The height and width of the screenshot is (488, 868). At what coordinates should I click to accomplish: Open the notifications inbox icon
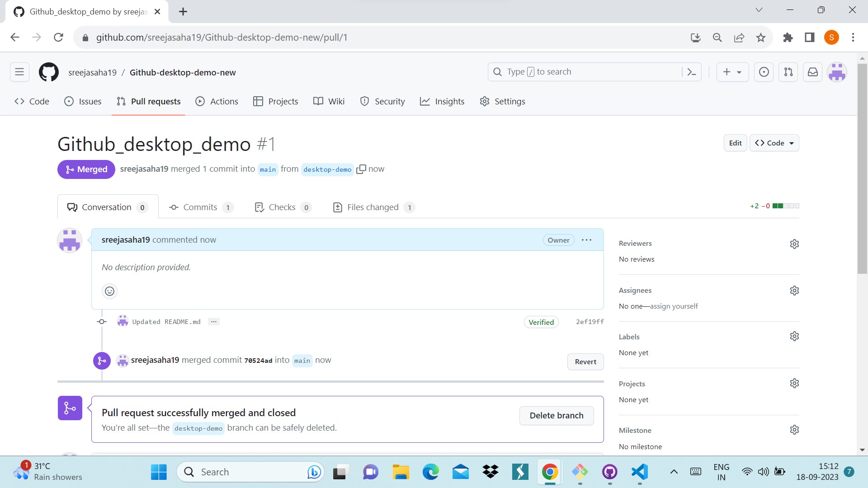click(812, 72)
